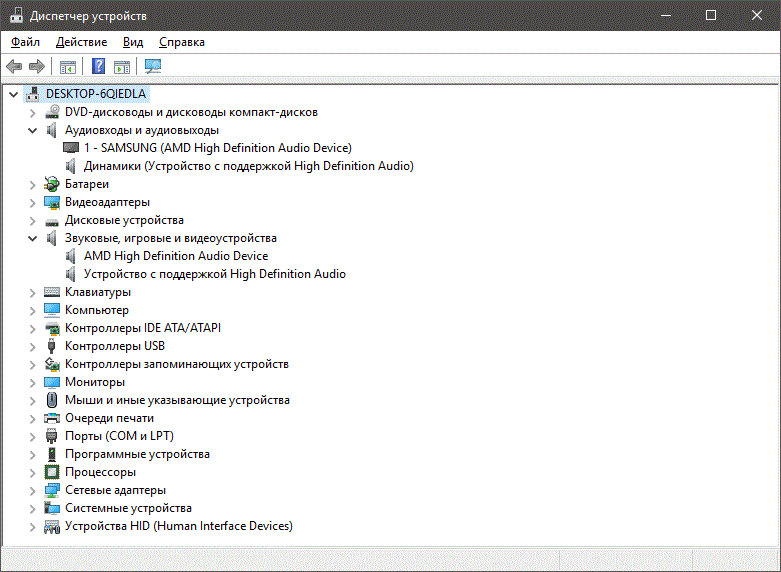Expand the Сетевые адаптеры category

[x=32, y=491]
